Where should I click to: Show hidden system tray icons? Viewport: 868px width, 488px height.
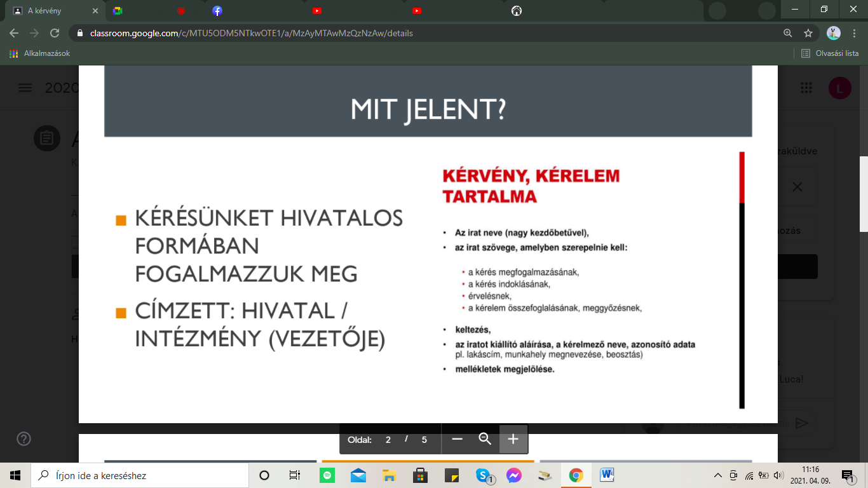718,475
